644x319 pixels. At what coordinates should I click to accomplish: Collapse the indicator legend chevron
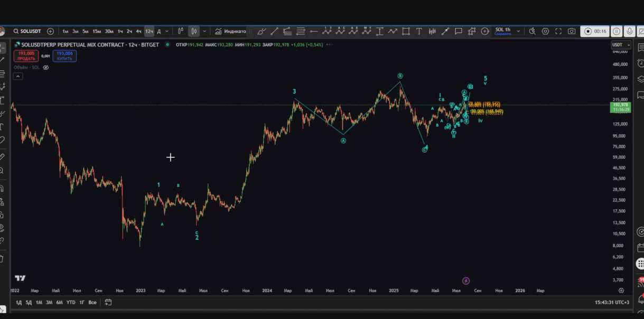pyautogui.click(x=18, y=76)
